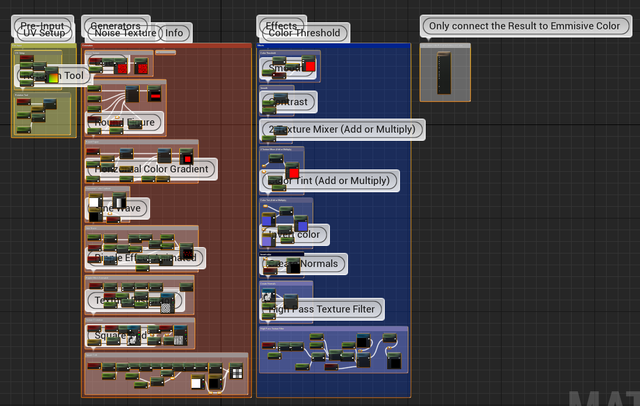The image size is (640, 406).
Task: Select the red horizontal bar preview node
Action: [x=155, y=94]
